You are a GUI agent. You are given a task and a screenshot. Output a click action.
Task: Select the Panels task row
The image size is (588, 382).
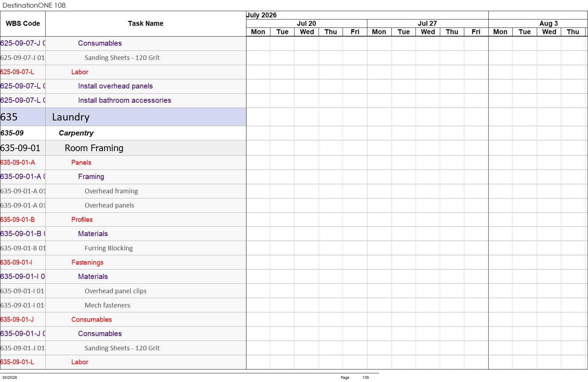(x=123, y=163)
